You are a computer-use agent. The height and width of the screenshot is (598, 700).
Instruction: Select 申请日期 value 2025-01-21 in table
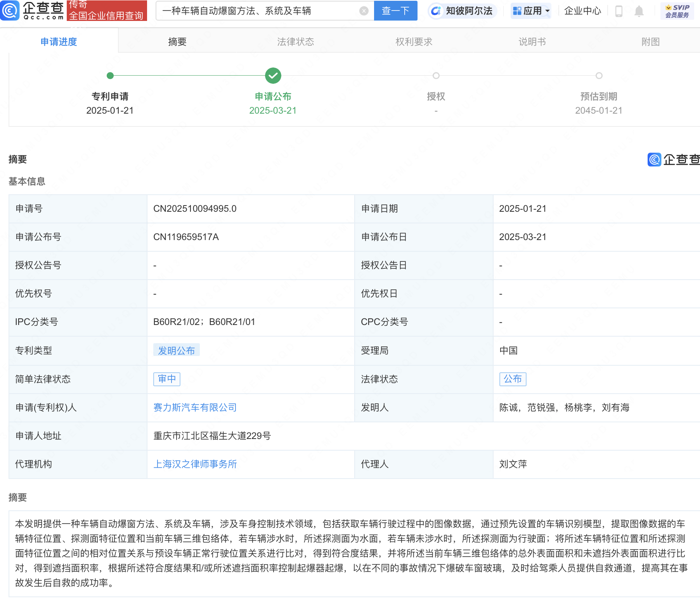523,209
